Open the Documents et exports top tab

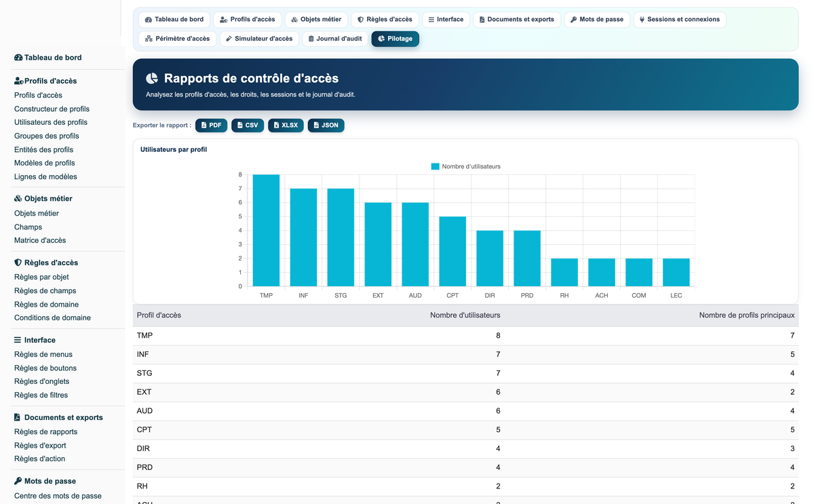click(517, 20)
